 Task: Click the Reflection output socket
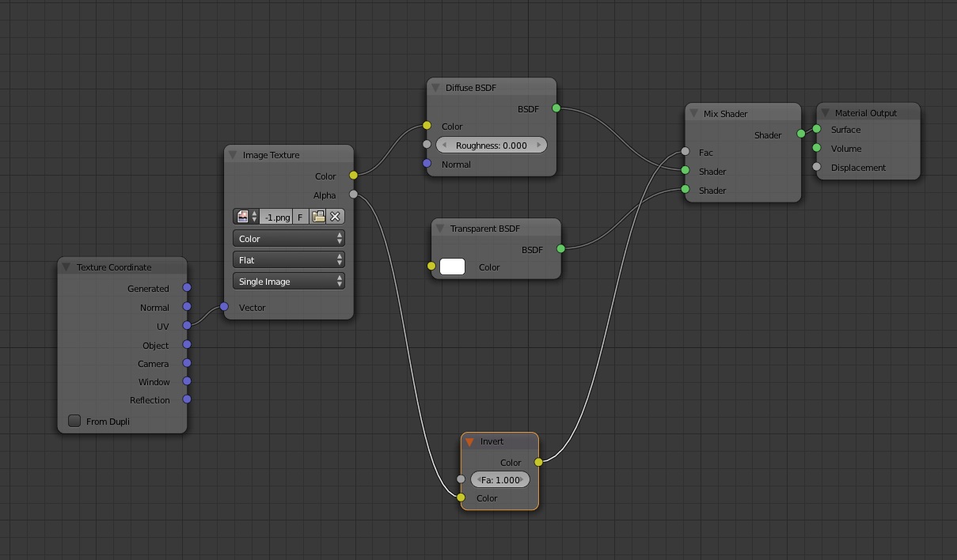tap(187, 399)
